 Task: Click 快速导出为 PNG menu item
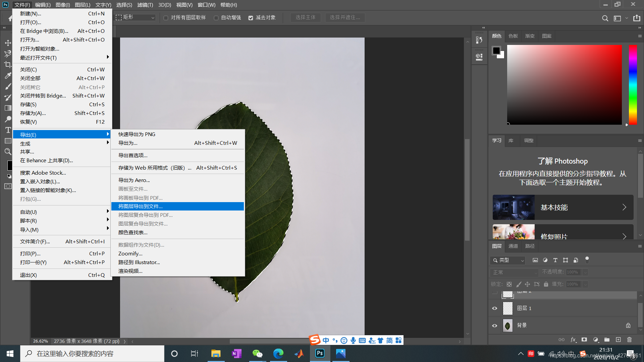click(x=137, y=134)
